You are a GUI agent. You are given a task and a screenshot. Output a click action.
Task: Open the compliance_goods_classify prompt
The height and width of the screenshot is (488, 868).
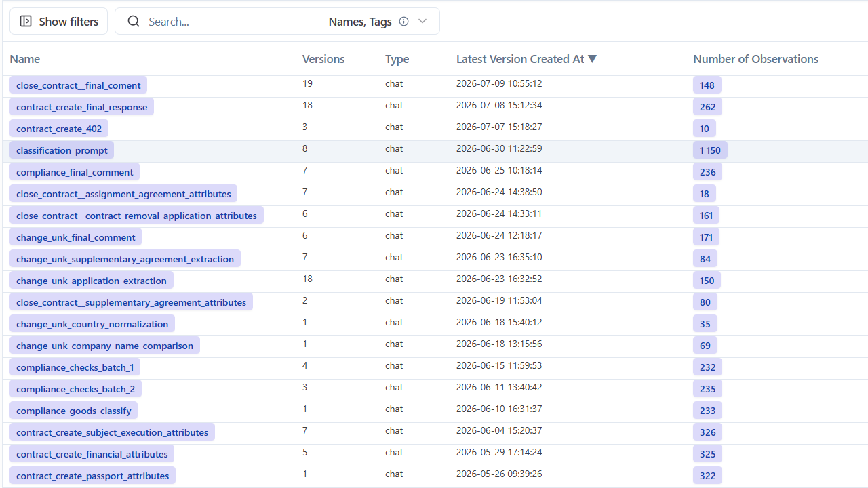(74, 411)
